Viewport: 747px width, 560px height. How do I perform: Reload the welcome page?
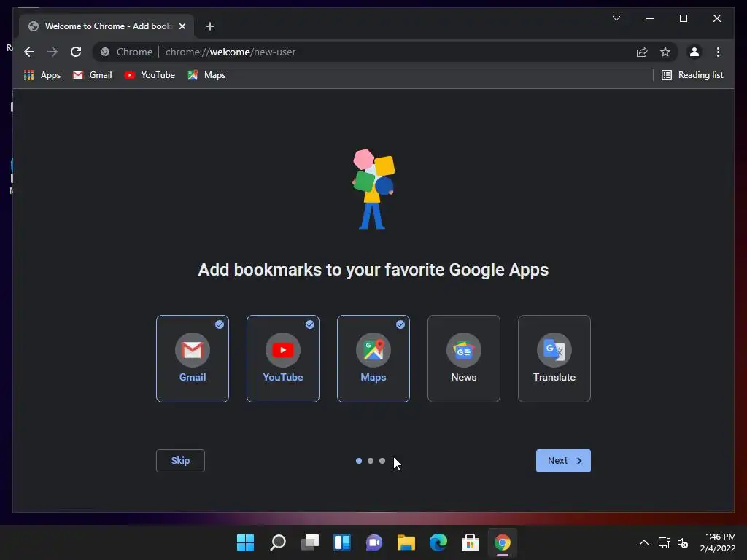pyautogui.click(x=76, y=52)
